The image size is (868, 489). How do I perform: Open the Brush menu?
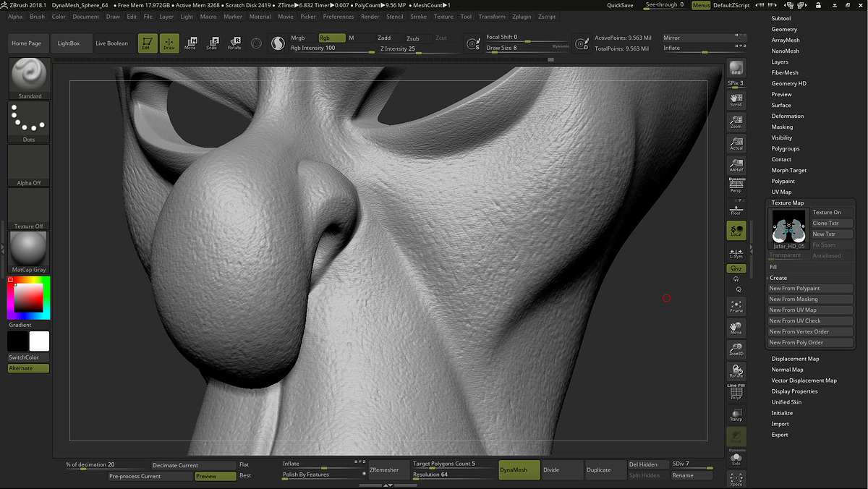point(37,17)
